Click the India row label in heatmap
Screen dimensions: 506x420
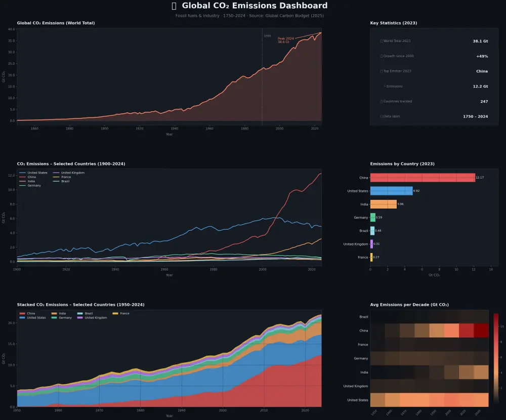[364, 372]
